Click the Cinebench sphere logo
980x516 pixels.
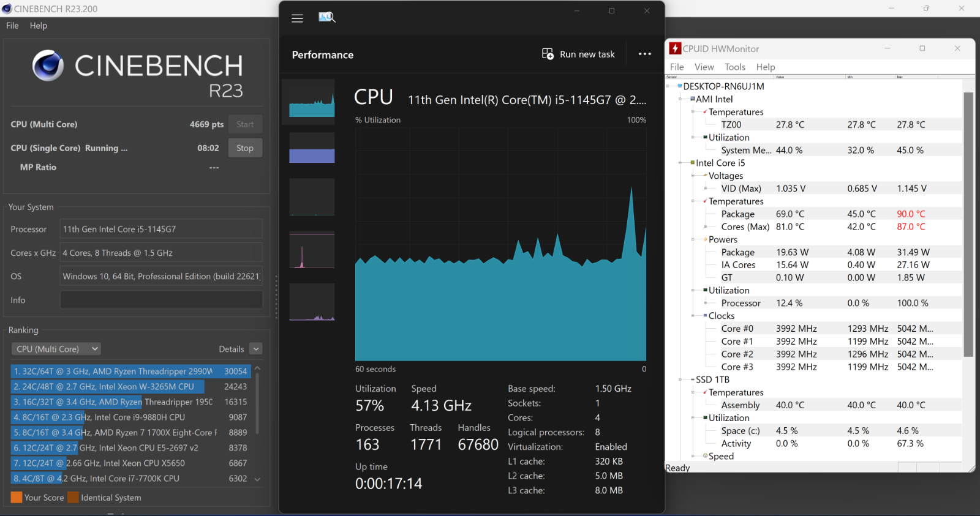coord(48,65)
